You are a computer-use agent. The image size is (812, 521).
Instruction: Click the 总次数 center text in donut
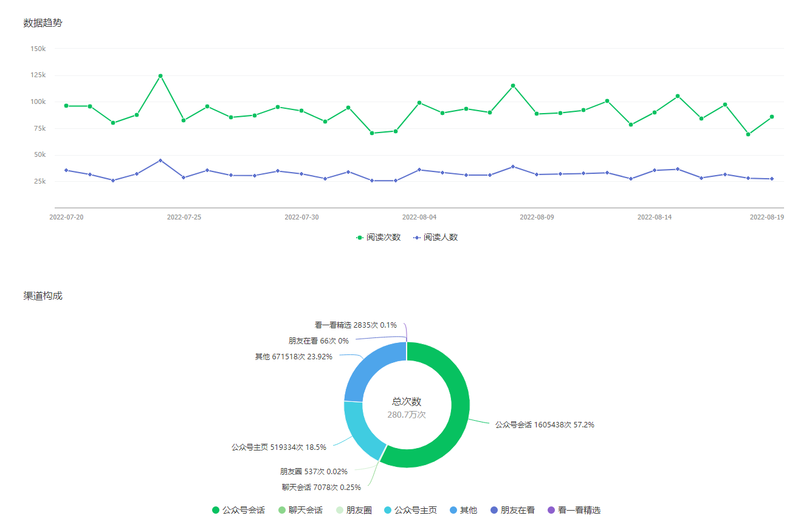tap(407, 402)
